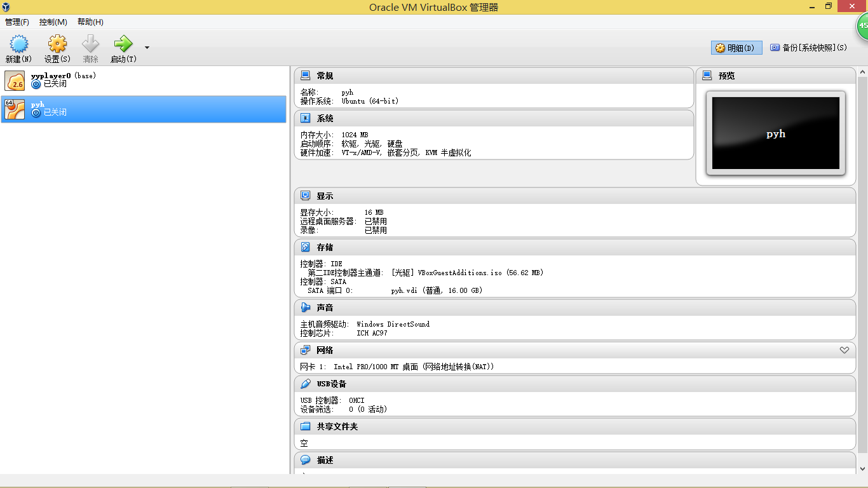
Task: Open the Start button dropdown arrow
Action: coord(147,48)
